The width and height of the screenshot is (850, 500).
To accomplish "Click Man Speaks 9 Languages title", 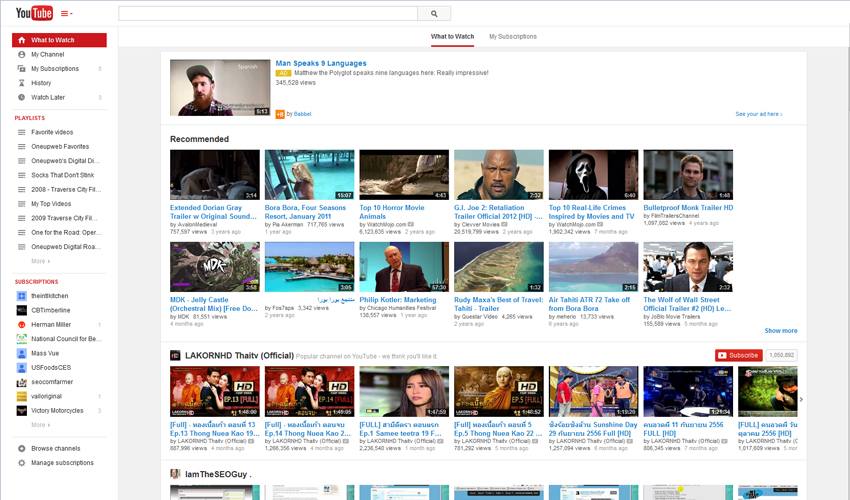I will click(321, 63).
